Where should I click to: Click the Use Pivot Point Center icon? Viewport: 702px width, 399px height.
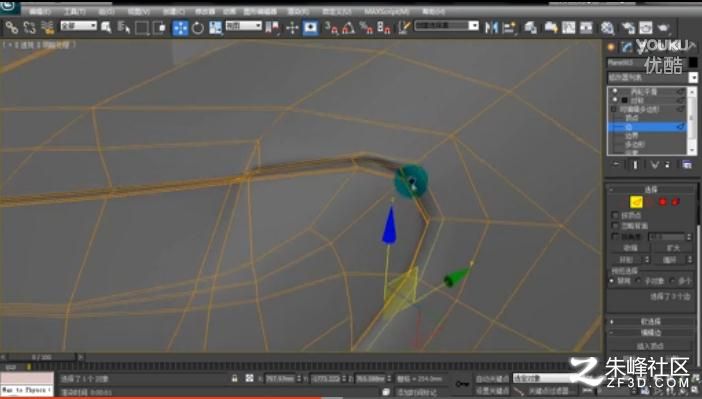[x=272, y=28]
